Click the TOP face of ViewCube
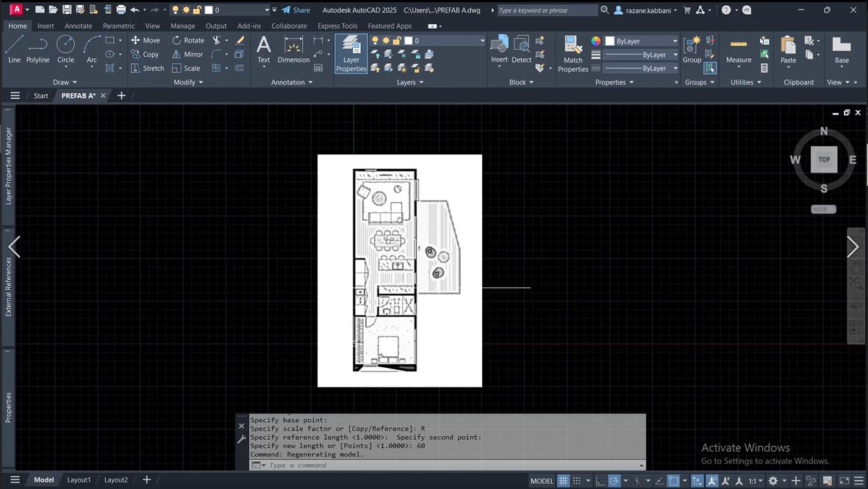The height and width of the screenshot is (489, 868). point(824,159)
